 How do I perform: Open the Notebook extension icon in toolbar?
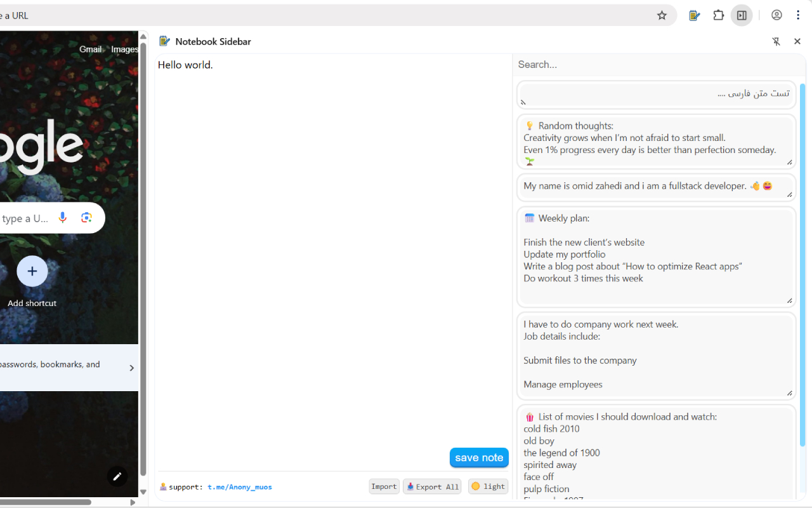pyautogui.click(x=695, y=15)
